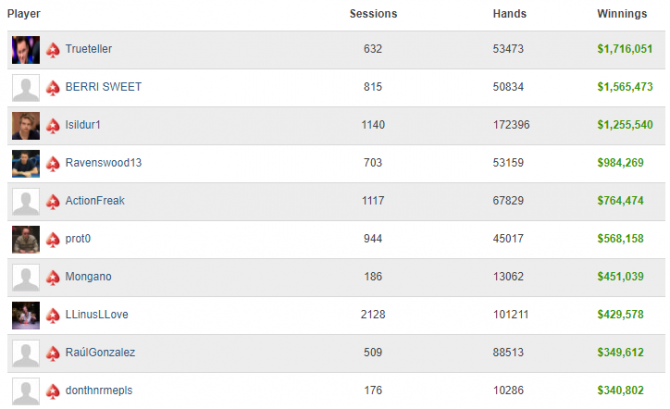Sort the table by Sessions column

coord(373,14)
